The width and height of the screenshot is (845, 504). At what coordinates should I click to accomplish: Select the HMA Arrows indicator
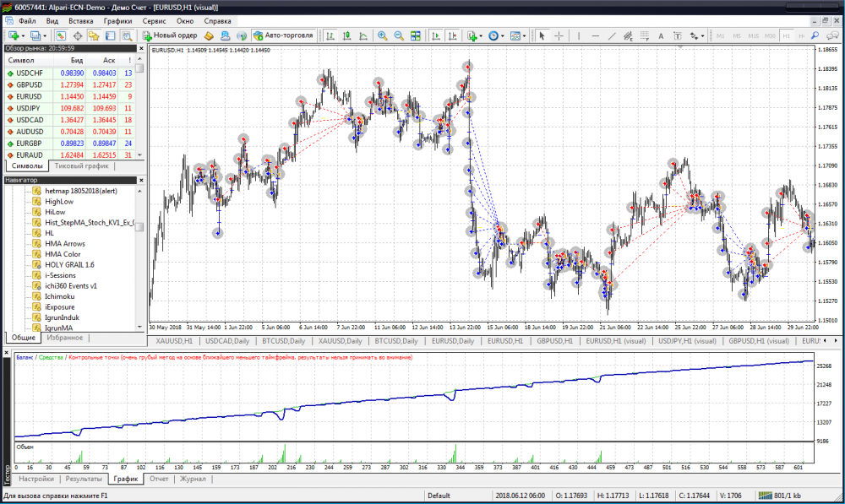pos(65,243)
